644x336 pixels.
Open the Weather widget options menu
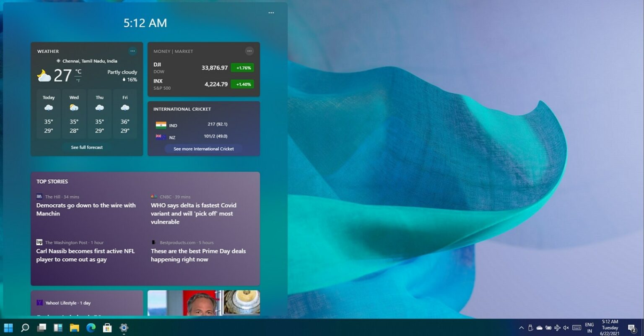tap(132, 51)
